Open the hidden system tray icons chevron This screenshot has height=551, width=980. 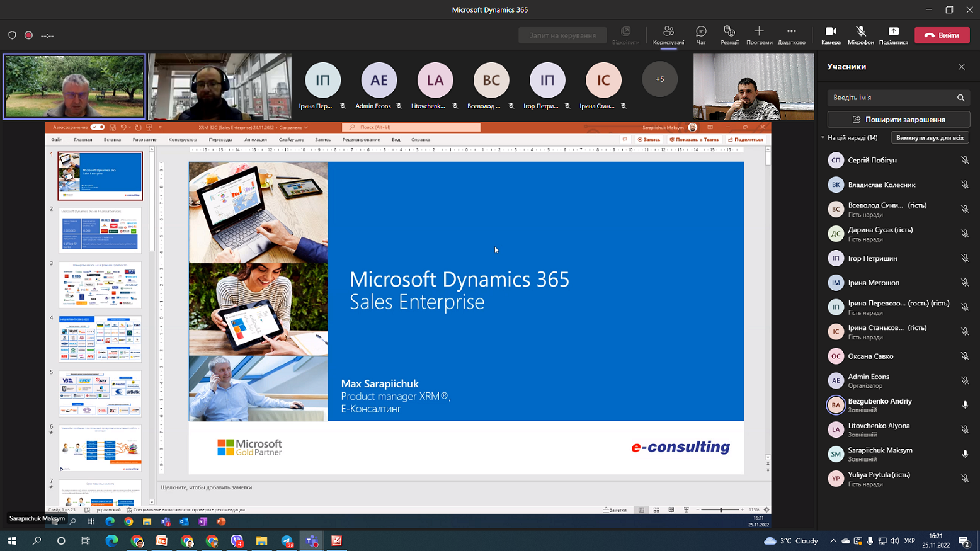point(833,541)
